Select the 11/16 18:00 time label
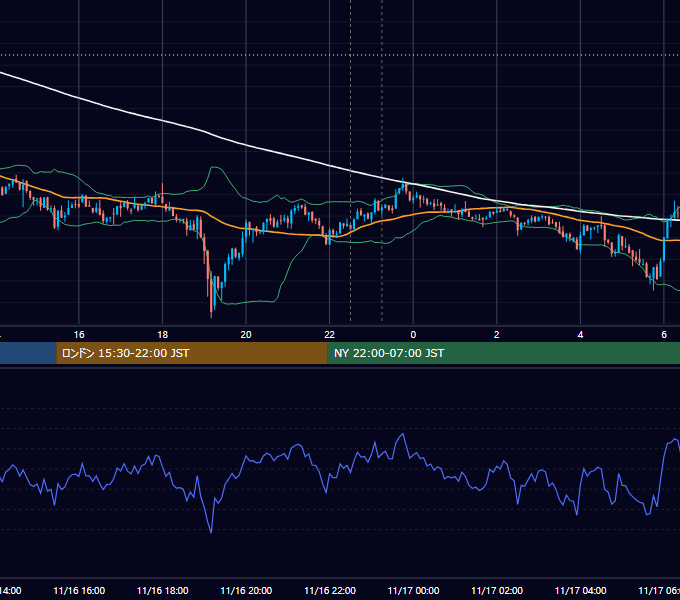Viewport: 680px width, 600px height. click(x=163, y=590)
